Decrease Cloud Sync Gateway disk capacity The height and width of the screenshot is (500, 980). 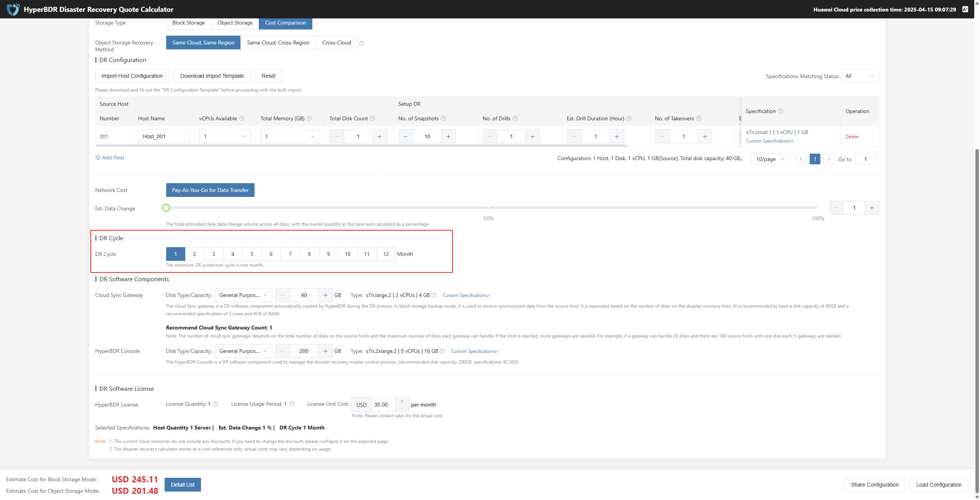coord(283,295)
